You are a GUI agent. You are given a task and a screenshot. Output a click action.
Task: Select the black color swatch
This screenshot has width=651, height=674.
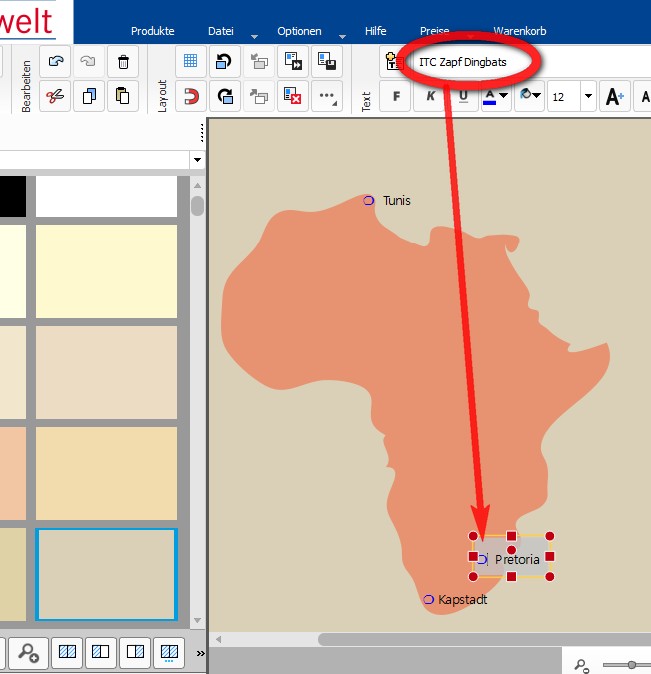point(12,195)
